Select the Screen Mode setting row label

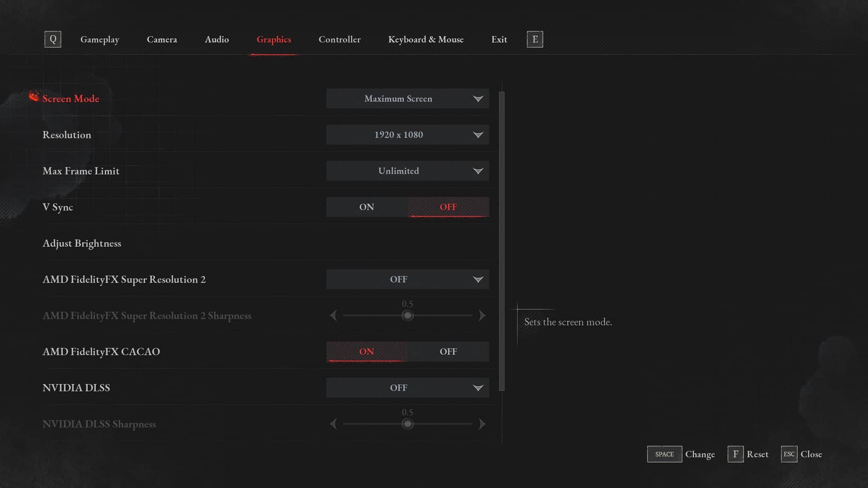tap(71, 99)
